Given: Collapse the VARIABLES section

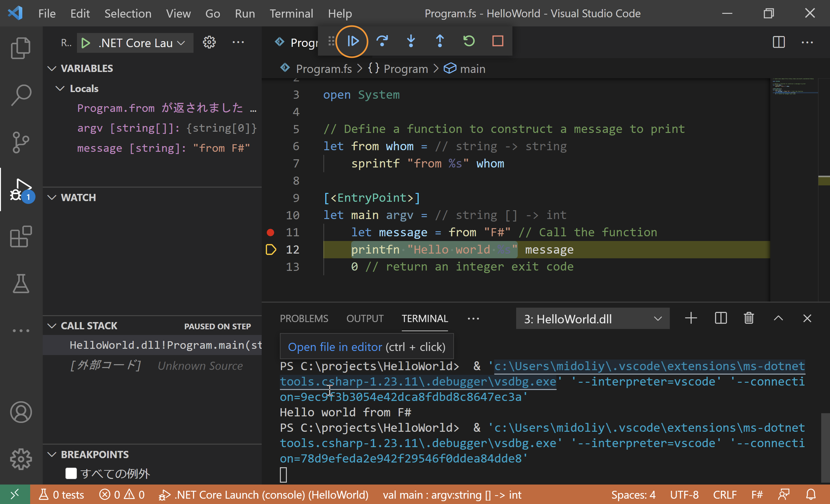Looking at the screenshot, I should (x=52, y=68).
